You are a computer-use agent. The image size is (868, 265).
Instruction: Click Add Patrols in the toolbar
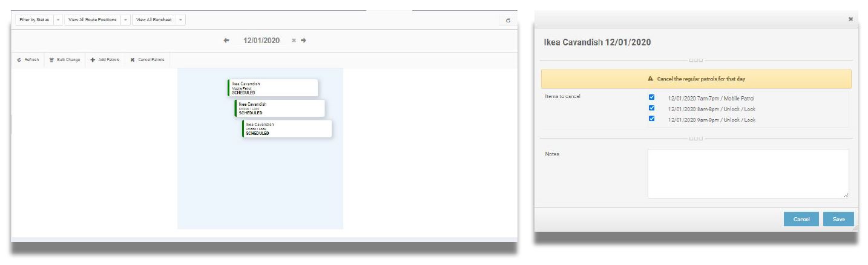(x=105, y=60)
